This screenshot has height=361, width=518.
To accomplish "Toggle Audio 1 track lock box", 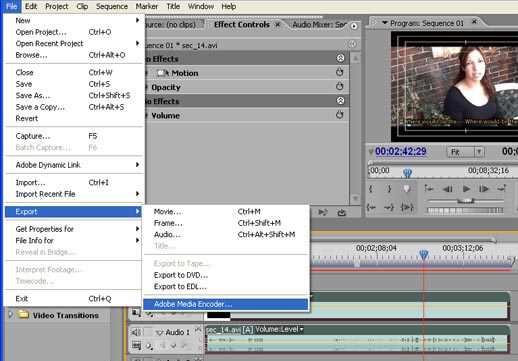I will pos(148,332).
